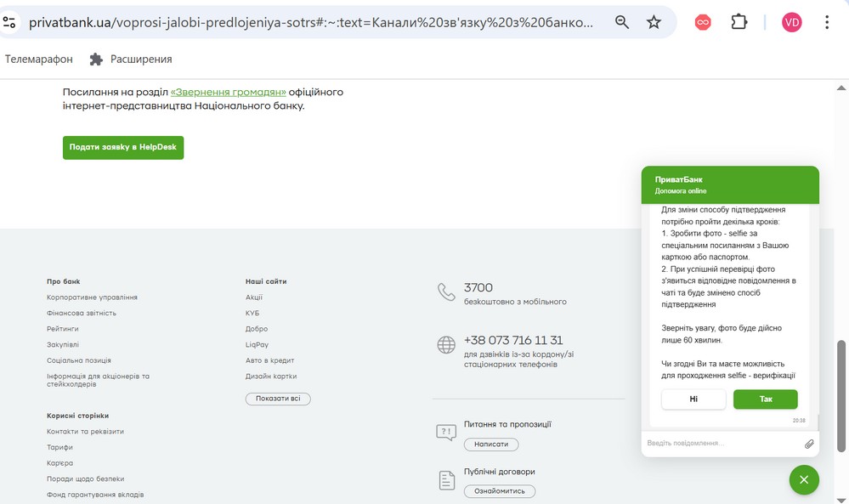Viewport: 849px width, 504px height.
Task: Click Подати заявку в HelpDesk button
Action: pyautogui.click(x=123, y=148)
